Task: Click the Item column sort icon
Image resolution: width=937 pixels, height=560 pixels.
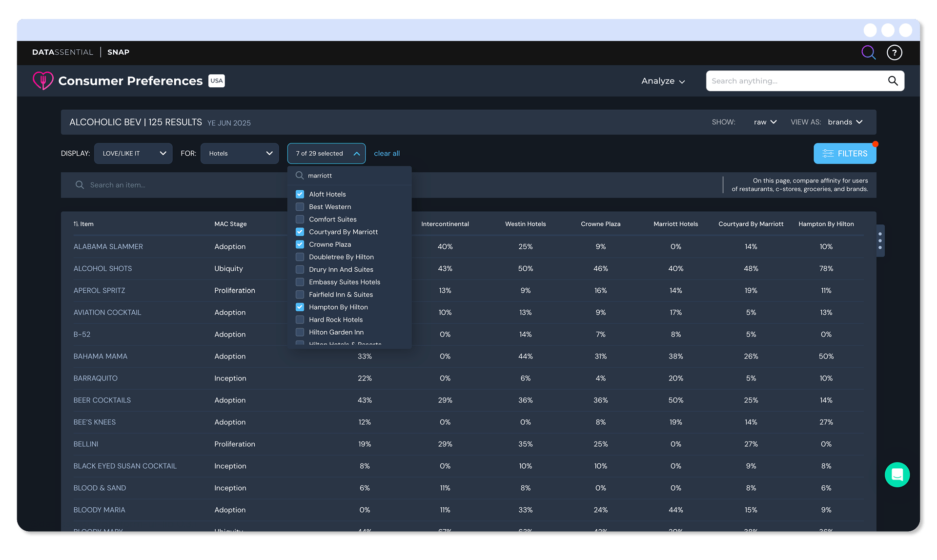Action: 76,224
